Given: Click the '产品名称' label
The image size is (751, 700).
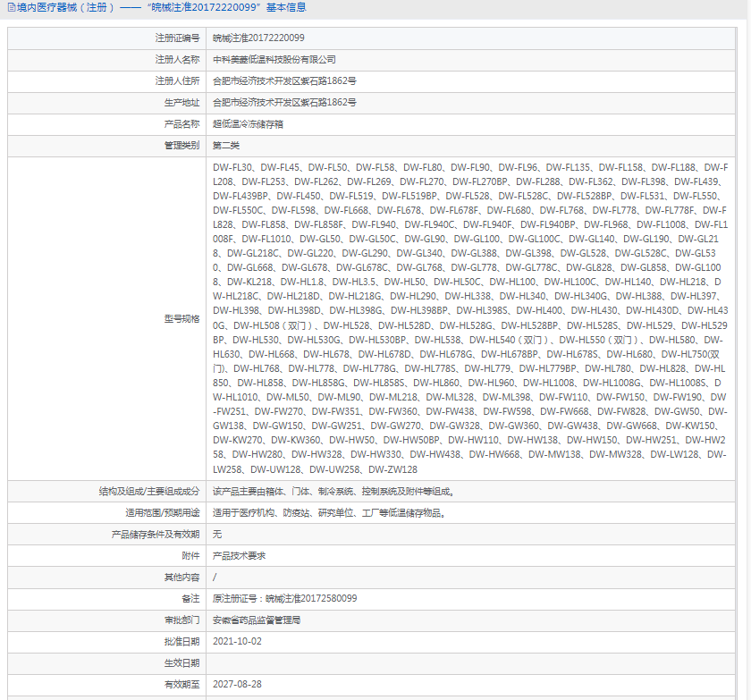Looking at the screenshot, I should 182,124.
